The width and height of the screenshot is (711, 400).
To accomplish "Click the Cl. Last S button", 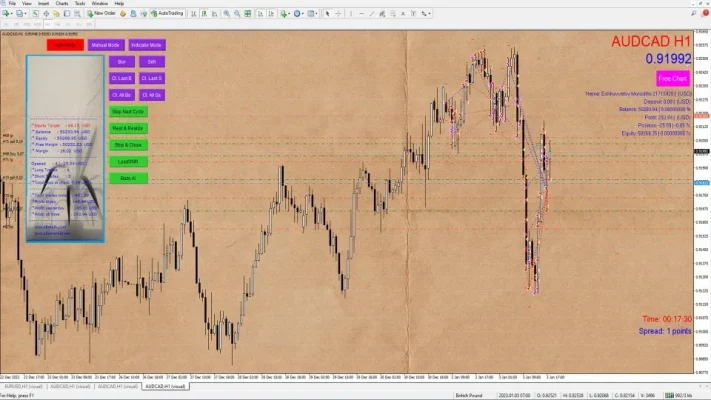I will (x=151, y=78).
